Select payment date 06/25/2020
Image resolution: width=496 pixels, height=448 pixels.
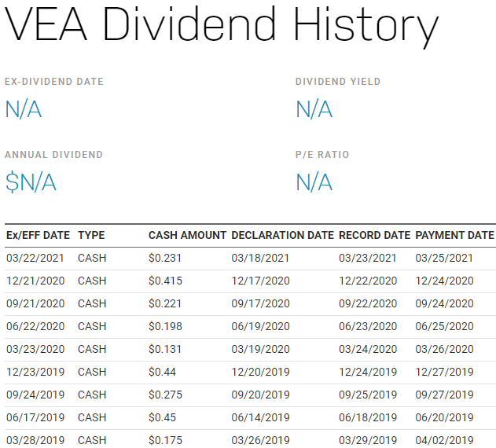[x=444, y=326]
